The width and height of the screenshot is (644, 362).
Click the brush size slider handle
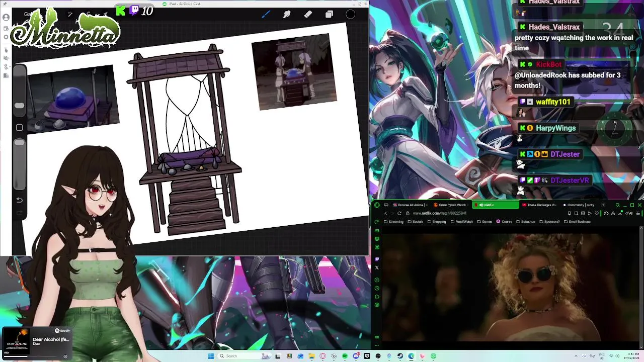coord(19,106)
